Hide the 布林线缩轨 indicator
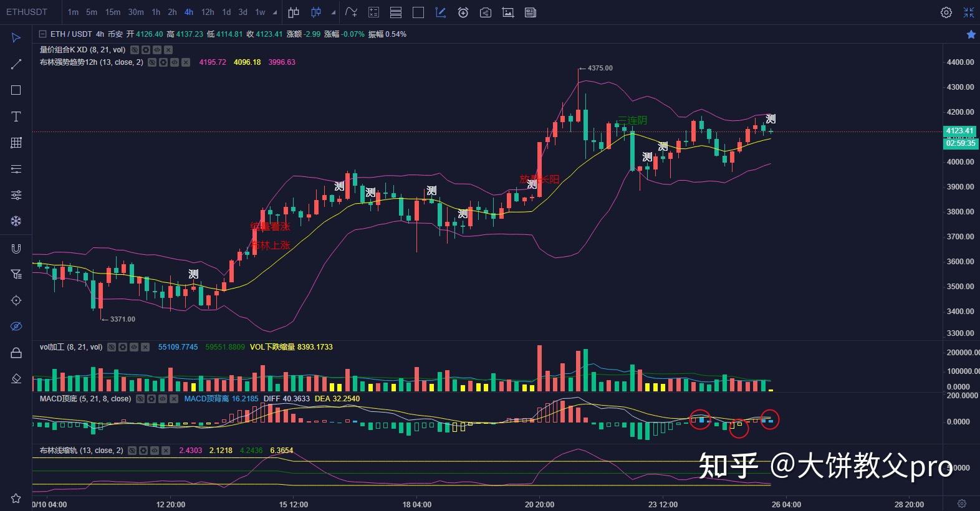980x511 pixels. point(132,451)
